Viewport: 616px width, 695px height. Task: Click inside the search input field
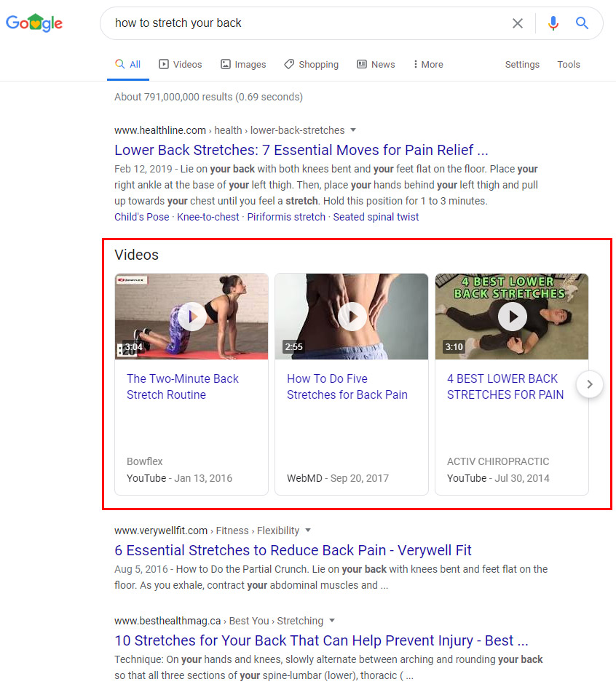coord(306,23)
